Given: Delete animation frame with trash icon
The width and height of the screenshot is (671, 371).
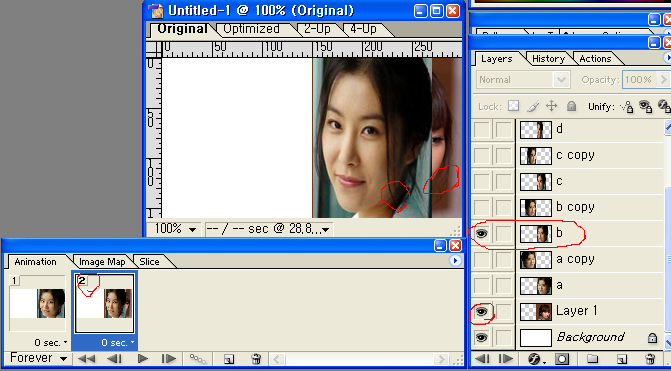Looking at the screenshot, I should pyautogui.click(x=256, y=359).
